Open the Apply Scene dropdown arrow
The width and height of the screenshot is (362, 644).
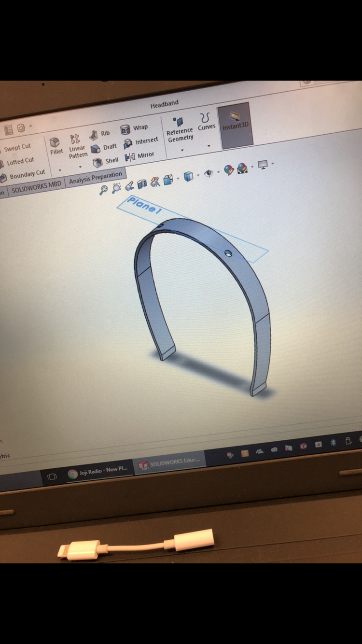(251, 167)
